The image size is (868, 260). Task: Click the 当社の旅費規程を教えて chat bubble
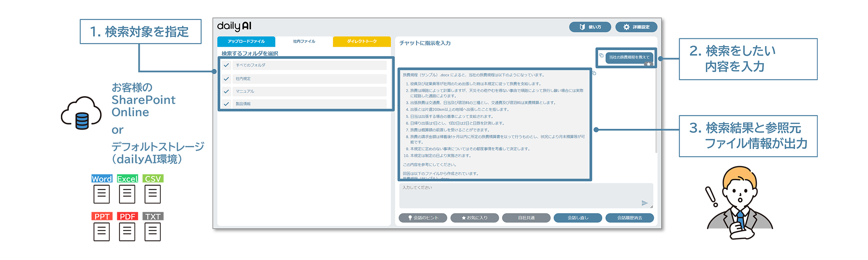629,57
